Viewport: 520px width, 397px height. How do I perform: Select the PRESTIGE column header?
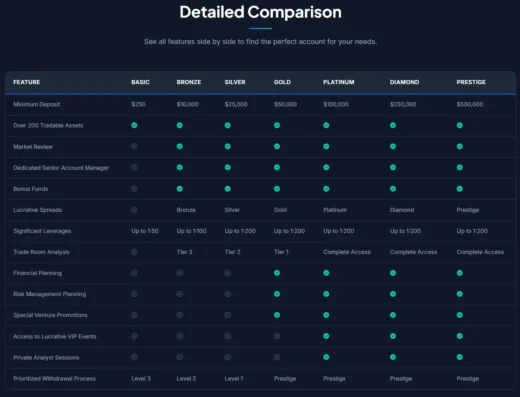point(471,82)
